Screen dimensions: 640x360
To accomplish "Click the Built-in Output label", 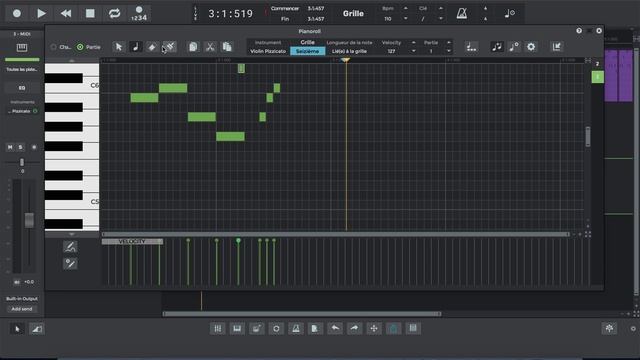I will click(22, 298).
